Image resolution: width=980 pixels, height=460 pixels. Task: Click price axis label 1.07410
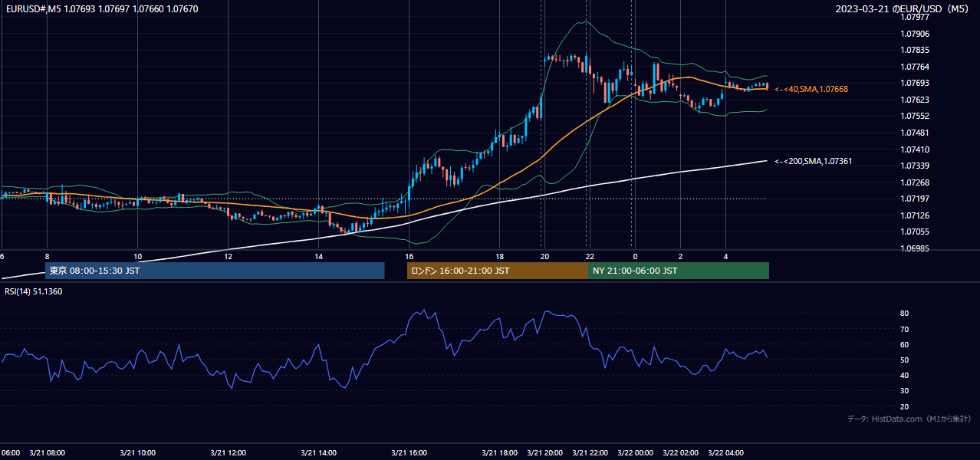point(915,149)
